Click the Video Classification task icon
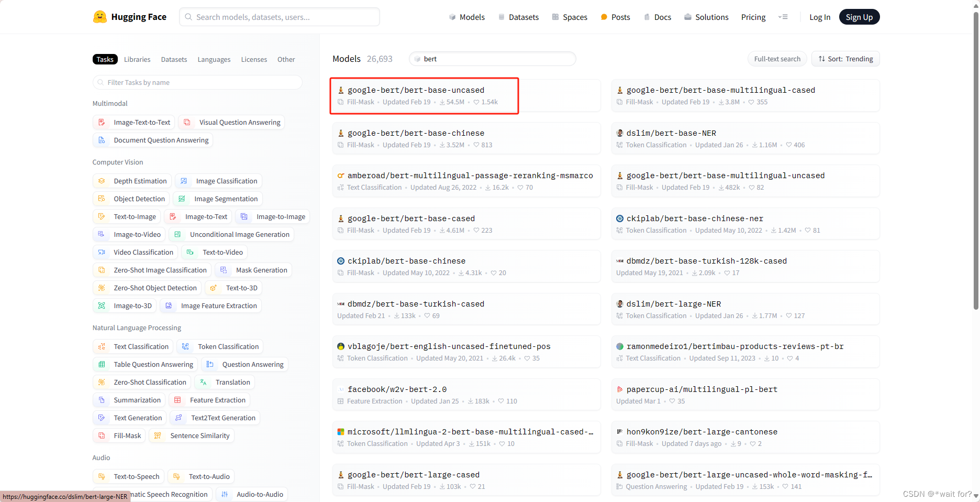Screen dimensions: 980x502 (x=102, y=252)
